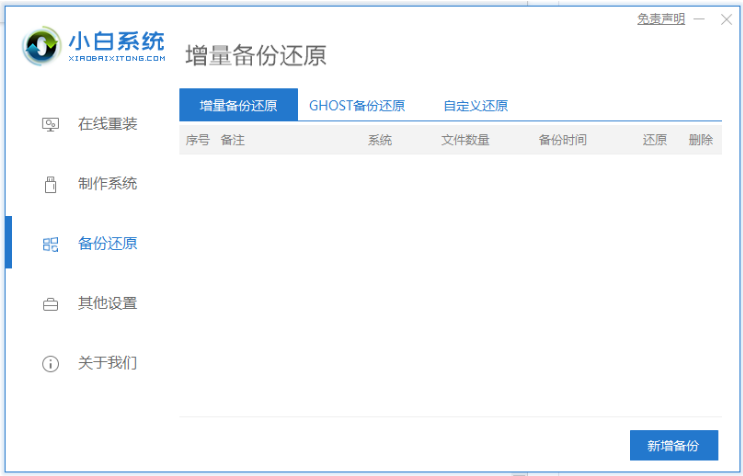Minimize the 小白系统 window
The height and width of the screenshot is (476, 743).
click(x=699, y=19)
